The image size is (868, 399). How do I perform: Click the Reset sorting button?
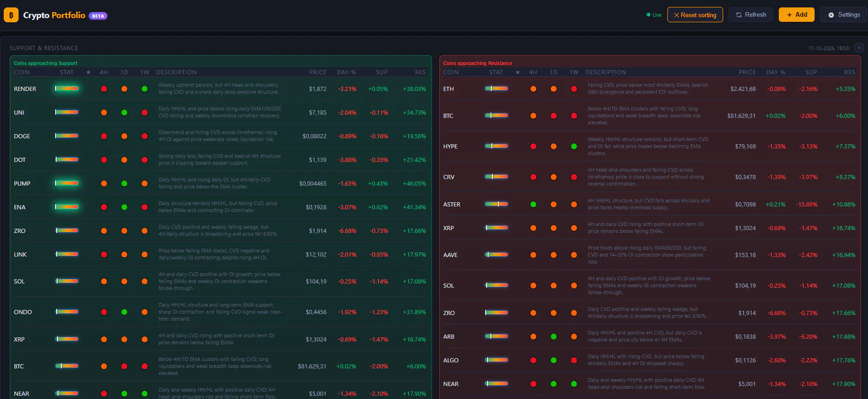click(x=695, y=15)
